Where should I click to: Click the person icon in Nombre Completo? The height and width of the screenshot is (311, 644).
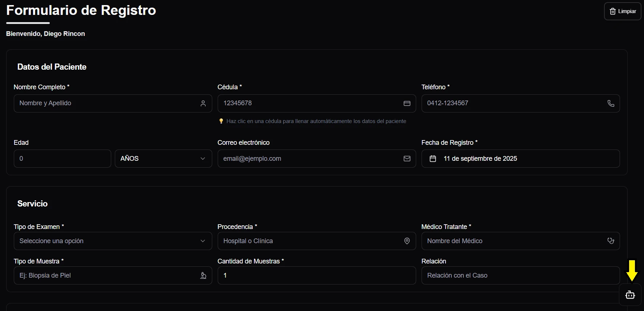(203, 103)
